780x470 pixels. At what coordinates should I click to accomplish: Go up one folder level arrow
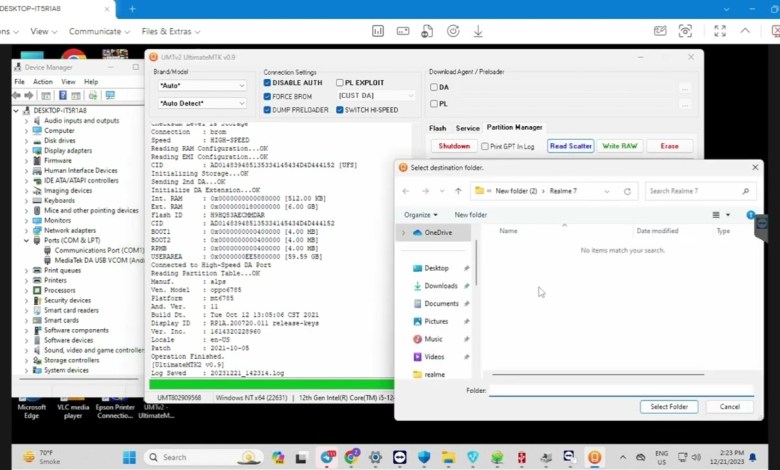click(458, 191)
